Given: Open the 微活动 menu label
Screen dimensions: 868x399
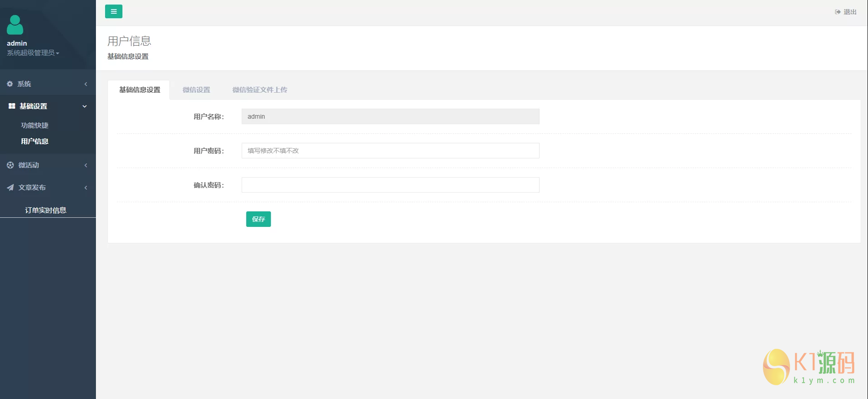Looking at the screenshot, I should click(x=28, y=165).
